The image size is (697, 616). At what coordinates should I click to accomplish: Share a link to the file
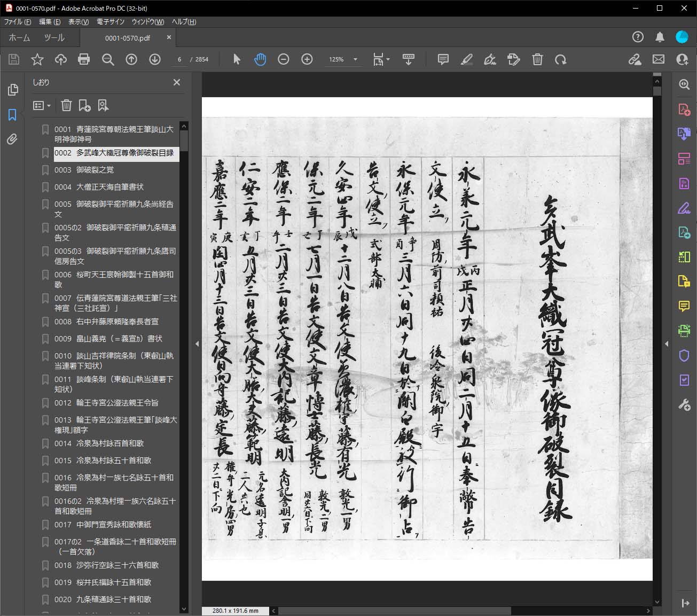pos(635,59)
